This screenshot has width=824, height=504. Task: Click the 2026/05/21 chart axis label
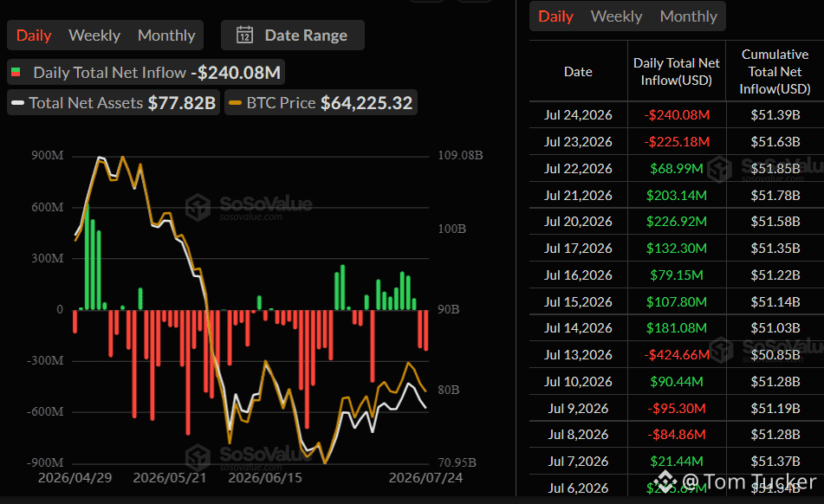170,477
